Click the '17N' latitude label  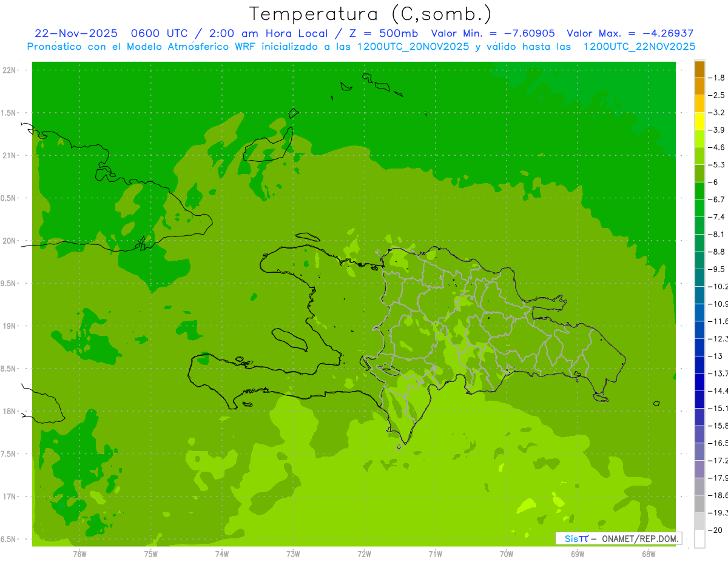[10, 497]
